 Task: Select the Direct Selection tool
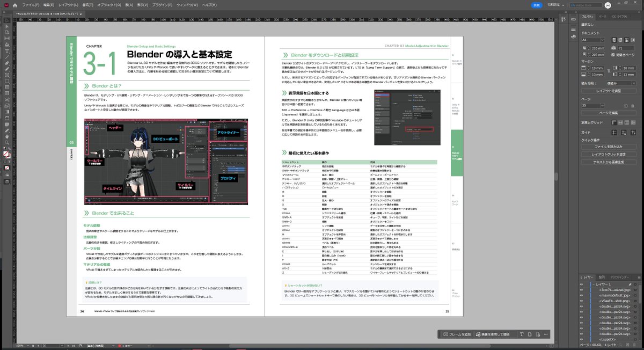(8, 27)
